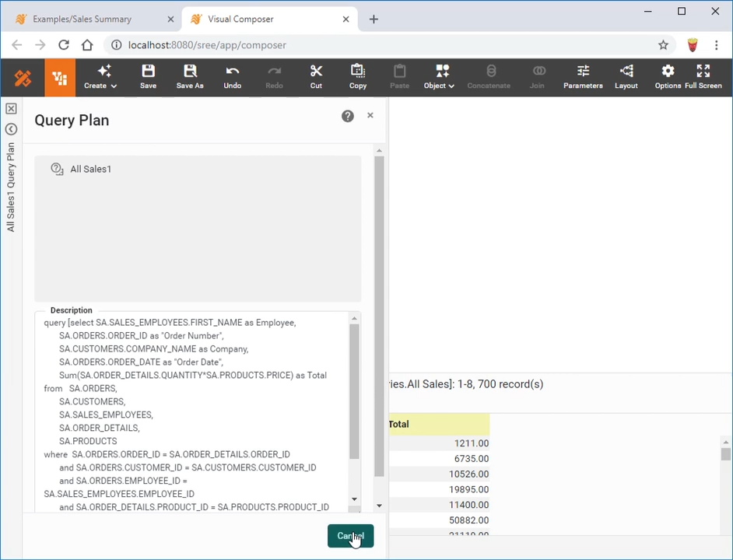Open the browser three-dot menu

[x=716, y=45]
